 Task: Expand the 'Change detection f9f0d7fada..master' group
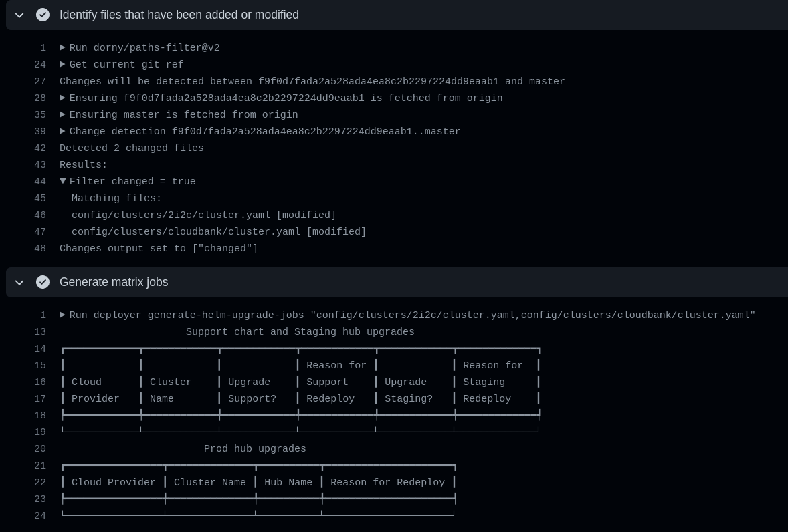point(62,132)
